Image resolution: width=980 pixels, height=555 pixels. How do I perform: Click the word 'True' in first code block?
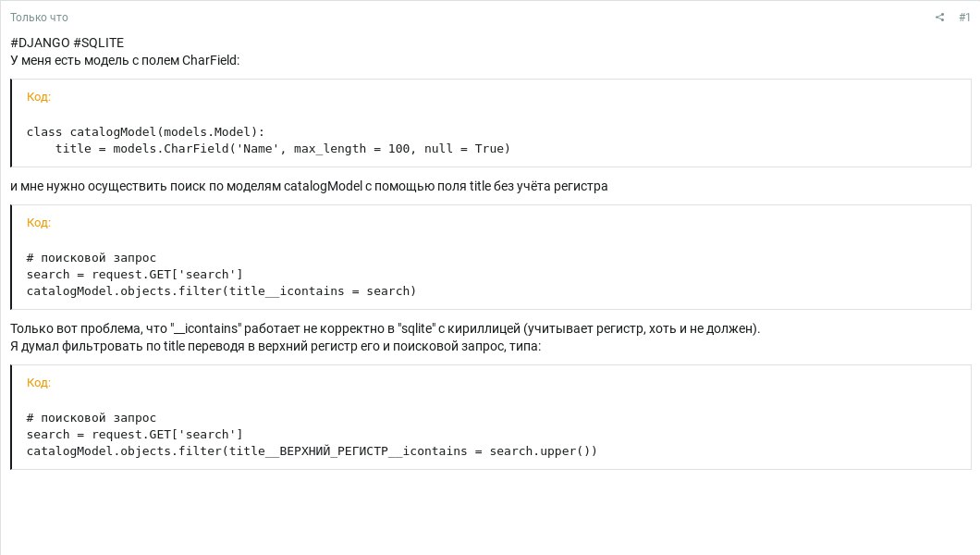489,149
